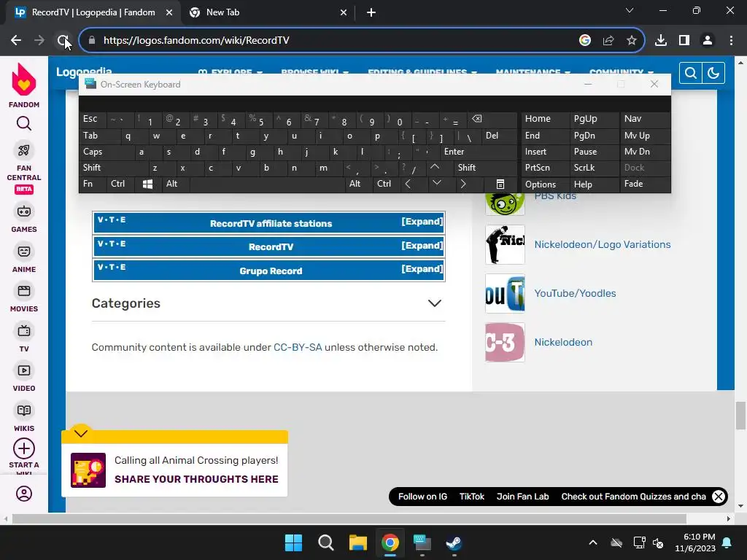Screen dimensions: 747x560
Task: Open the Video play icon
Action: pyautogui.click(x=24, y=370)
